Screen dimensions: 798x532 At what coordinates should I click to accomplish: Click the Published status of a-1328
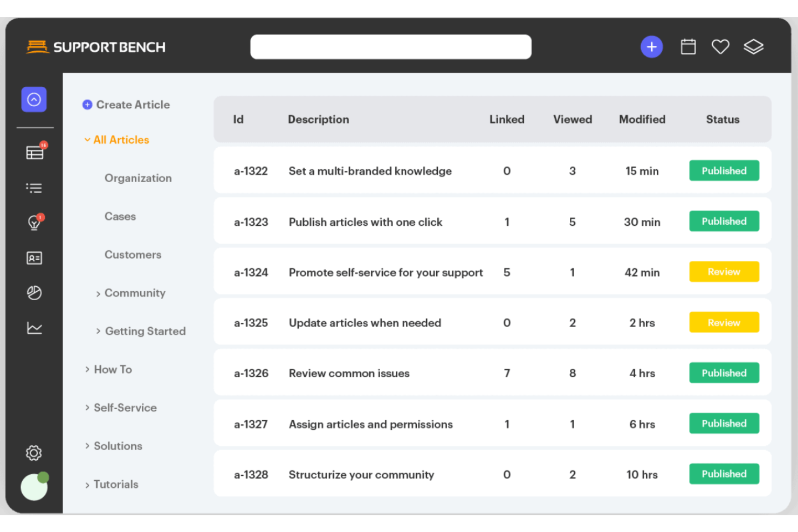(x=724, y=474)
